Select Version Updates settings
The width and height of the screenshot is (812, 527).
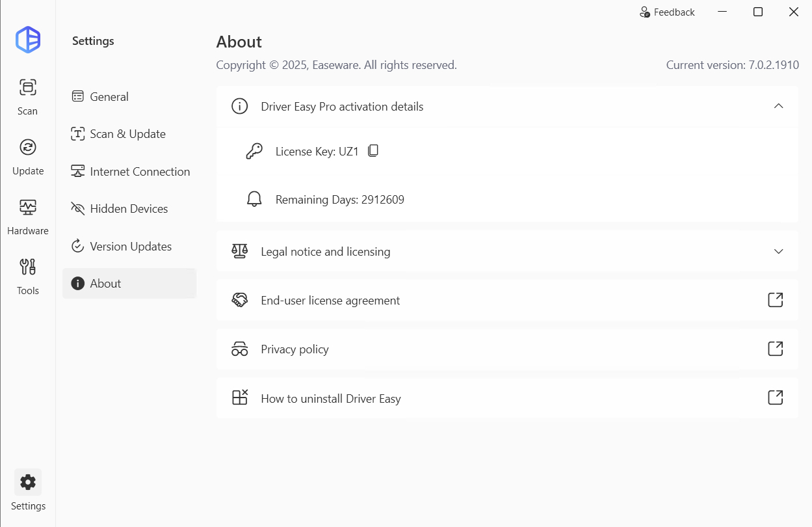129,247
